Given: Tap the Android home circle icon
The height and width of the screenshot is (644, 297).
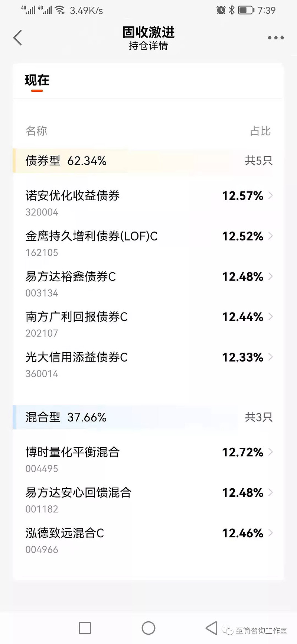Looking at the screenshot, I should tap(148, 628).
